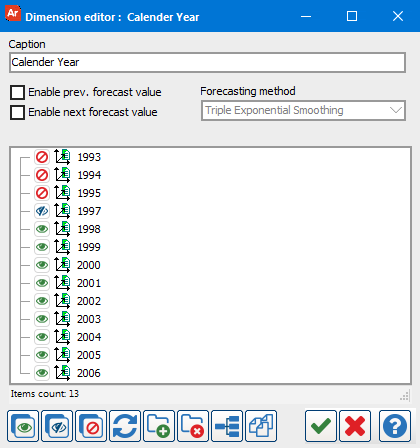The image size is (420, 448).
Task: Click the copy documents toolbar button
Action: pos(261,426)
